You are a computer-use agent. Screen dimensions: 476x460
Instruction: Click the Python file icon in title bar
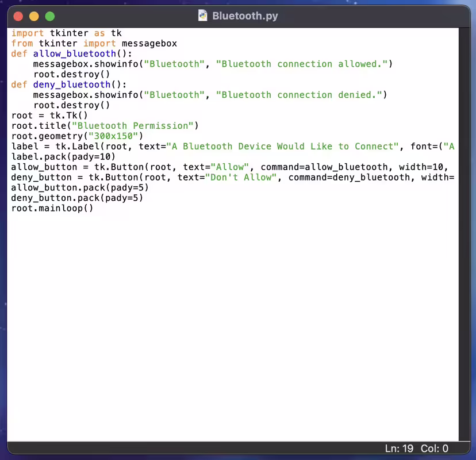point(202,16)
